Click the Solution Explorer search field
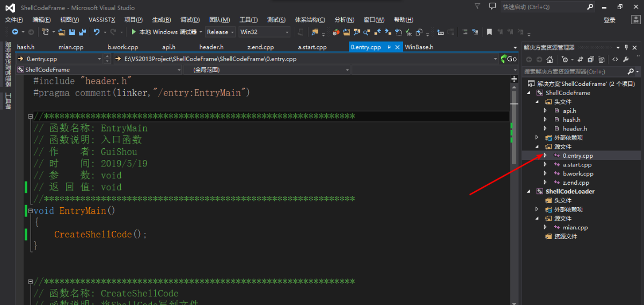 (574, 71)
